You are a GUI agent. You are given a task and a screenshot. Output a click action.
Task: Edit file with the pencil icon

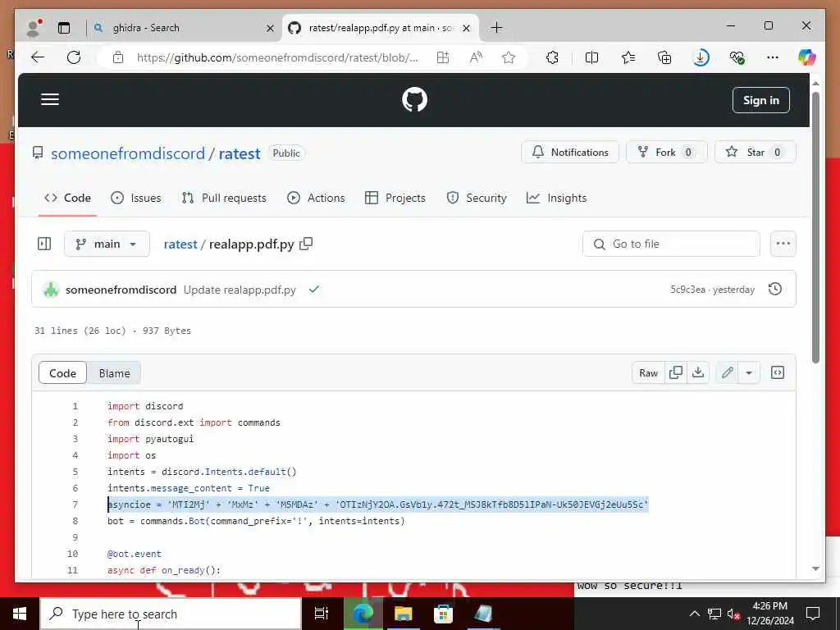click(x=727, y=372)
